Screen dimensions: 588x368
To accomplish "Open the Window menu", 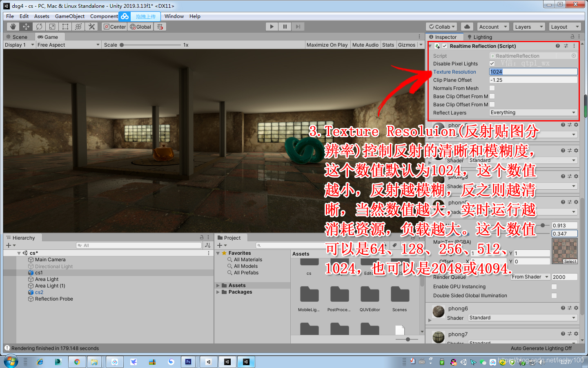I will click(x=174, y=16).
